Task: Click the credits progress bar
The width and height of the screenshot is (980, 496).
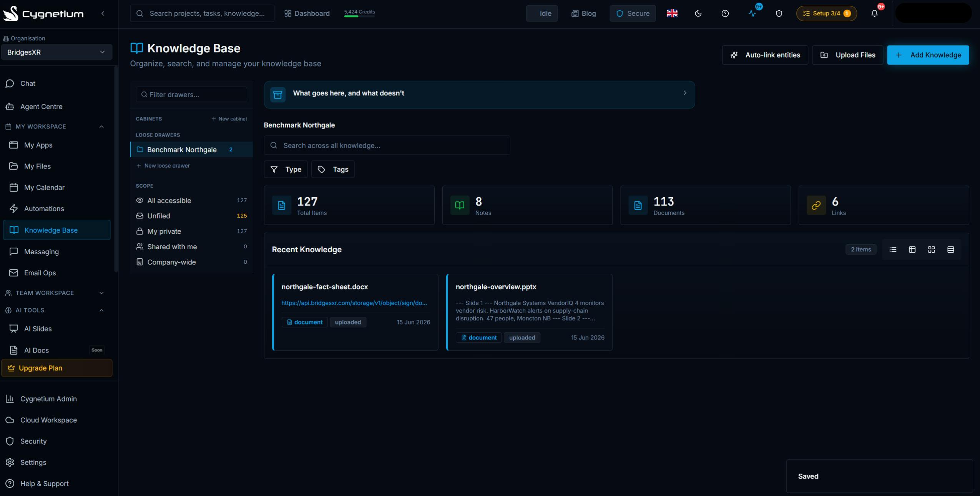Action: click(x=359, y=17)
